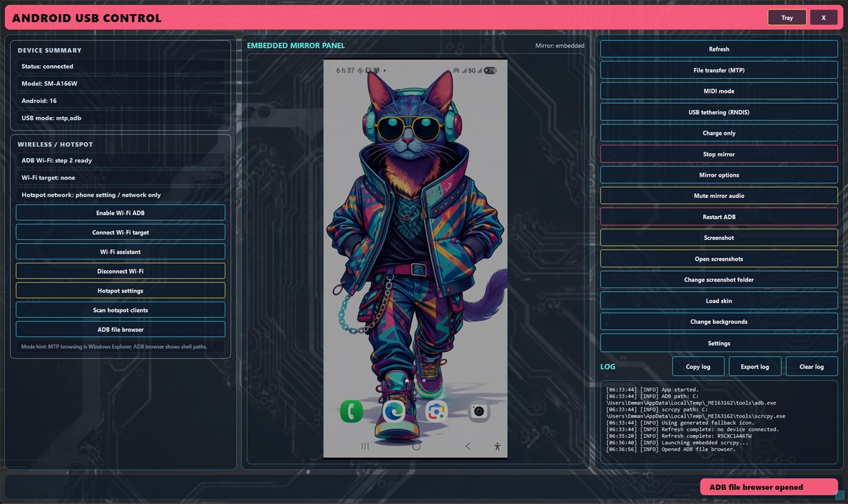
Task: Tap the battery indicator in the phone status bar
Action: point(490,70)
